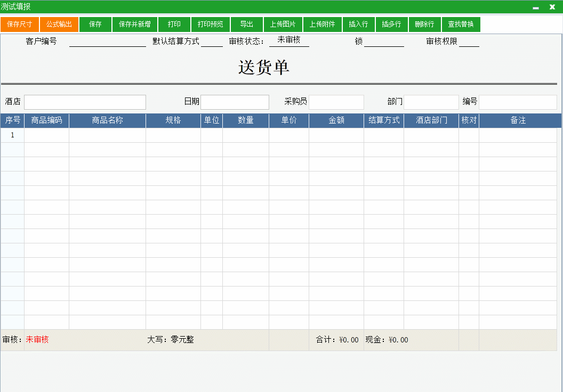Image resolution: width=563 pixels, height=392 pixels.
Task: Click the 酒店部门 column header
Action: point(432,120)
